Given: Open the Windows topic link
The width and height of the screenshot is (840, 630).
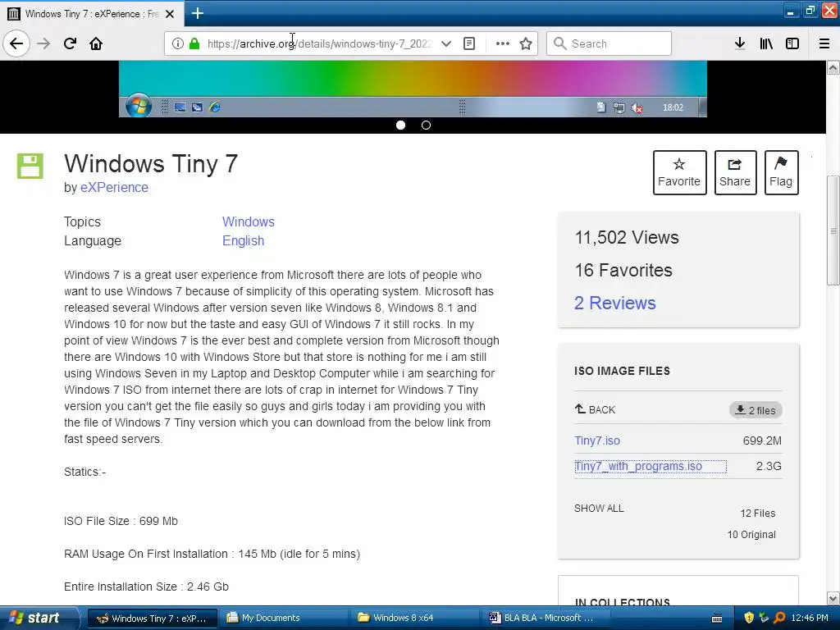Looking at the screenshot, I should [249, 221].
